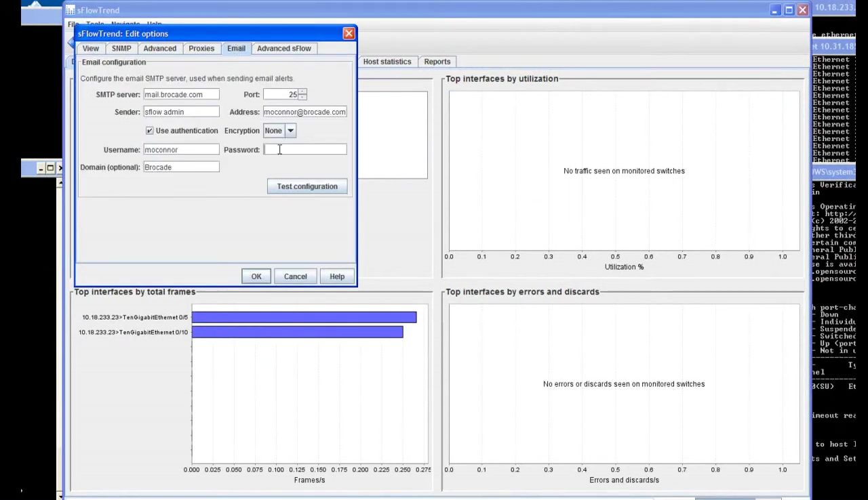Open Help for Edit options
Image resolution: width=868 pixels, height=500 pixels.
[337, 276]
